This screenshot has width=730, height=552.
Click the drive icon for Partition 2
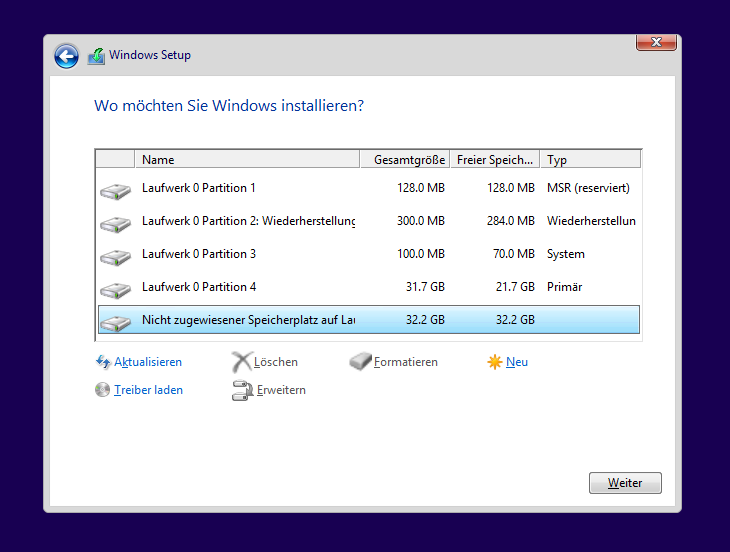pyautogui.click(x=115, y=224)
